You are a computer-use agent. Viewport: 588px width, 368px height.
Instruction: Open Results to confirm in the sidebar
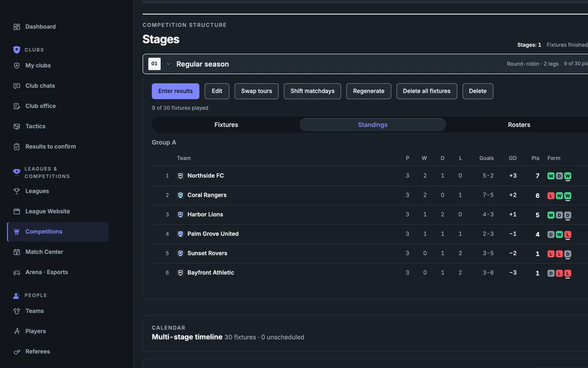[58, 146]
